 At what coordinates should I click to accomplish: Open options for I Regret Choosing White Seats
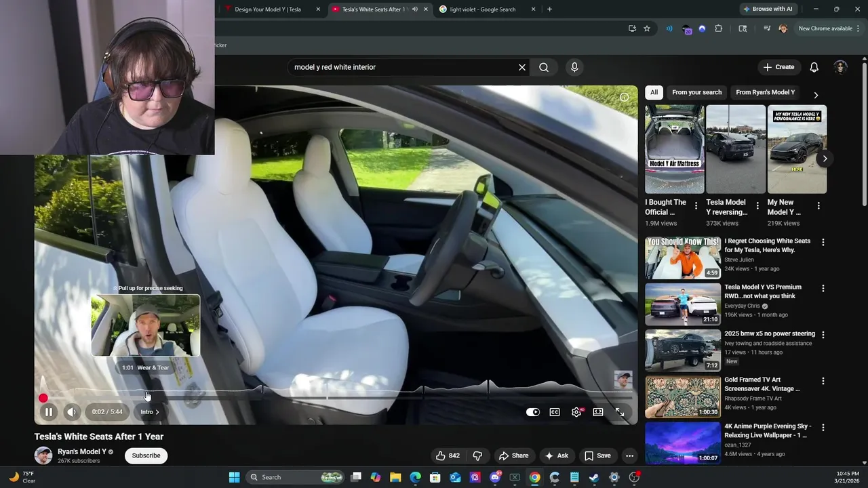click(x=823, y=242)
